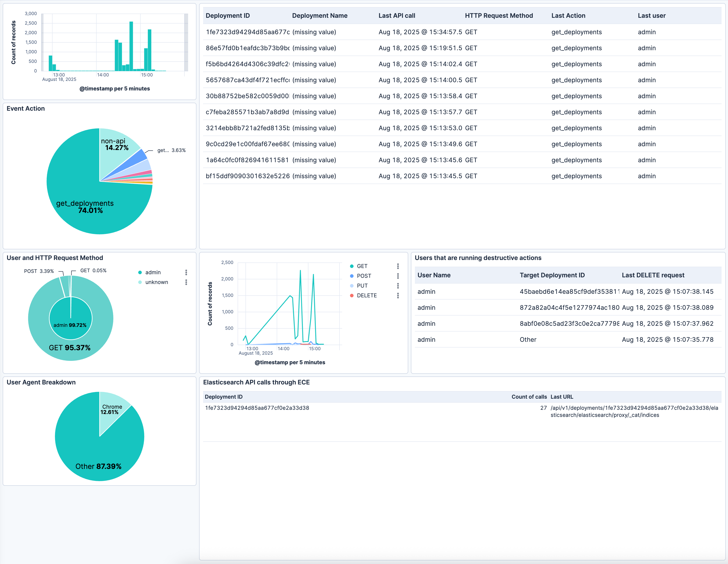Open Last DELETE request column header
728x564 pixels.
pyautogui.click(x=653, y=275)
